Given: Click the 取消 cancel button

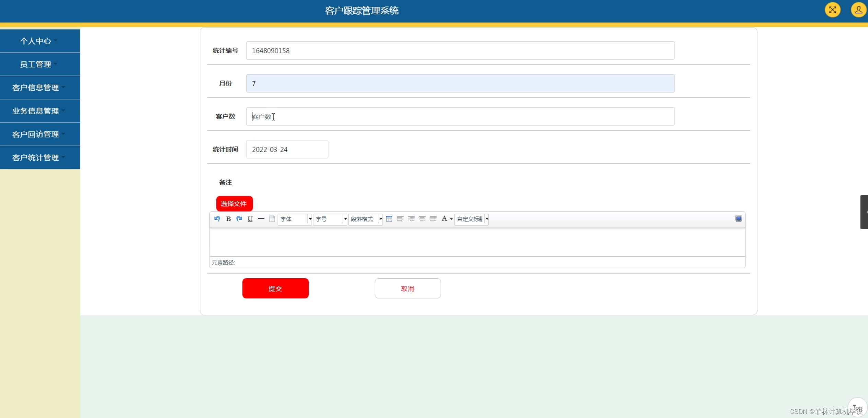Looking at the screenshot, I should point(408,288).
